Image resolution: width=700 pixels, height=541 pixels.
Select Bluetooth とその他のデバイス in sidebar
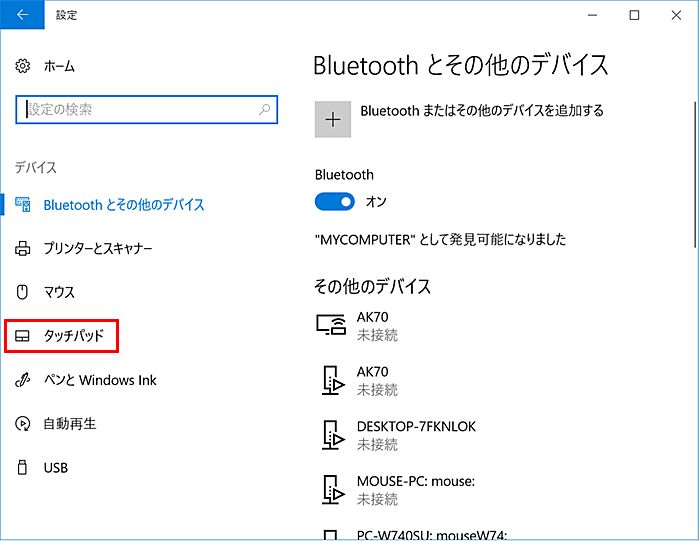pyautogui.click(x=123, y=205)
